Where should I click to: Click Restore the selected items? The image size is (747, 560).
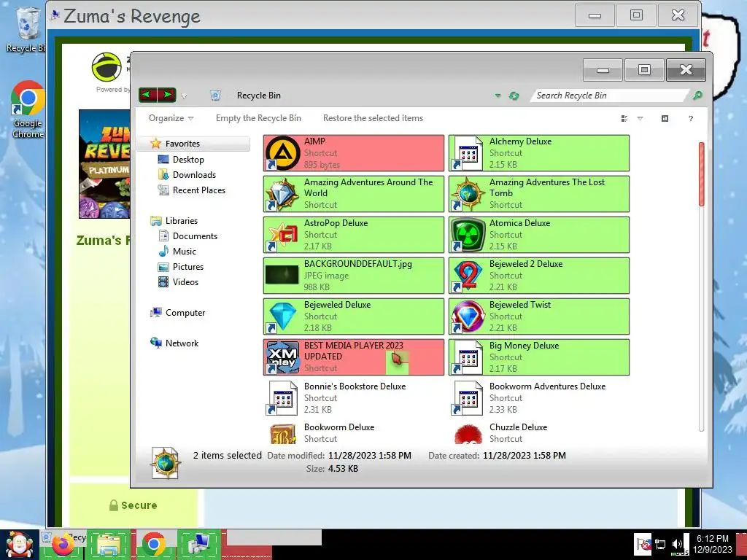tap(373, 118)
